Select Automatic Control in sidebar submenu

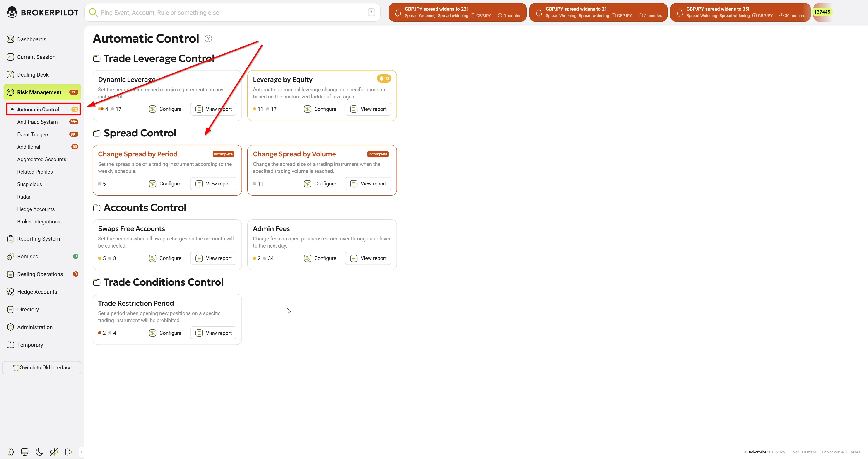point(43,109)
